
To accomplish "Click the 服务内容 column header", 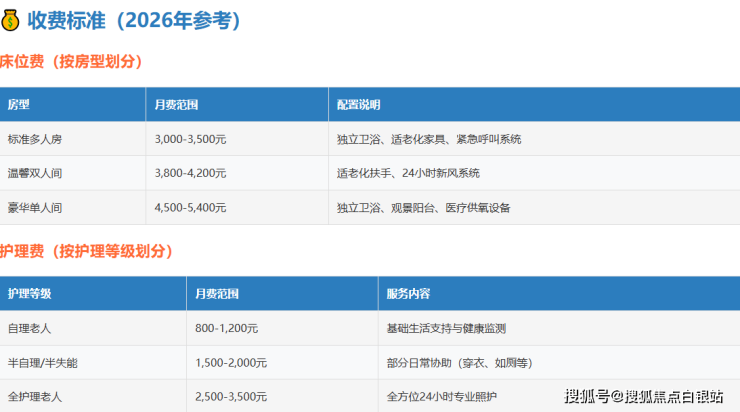I will point(408,294).
